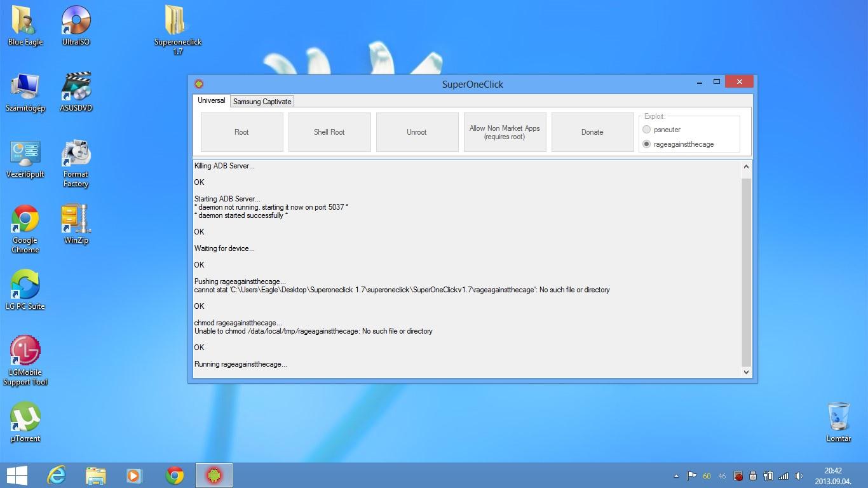
Task: Click the log scrollbar down arrow
Action: [746, 372]
